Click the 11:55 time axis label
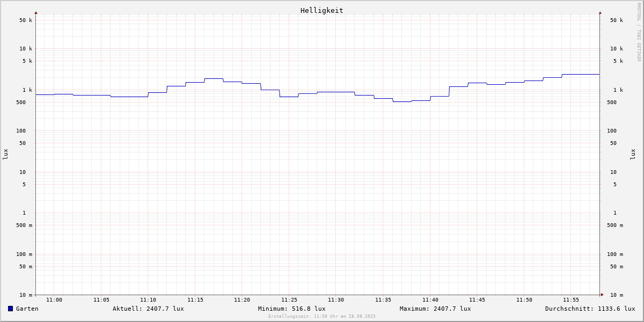This screenshot has height=322, width=644. click(x=571, y=300)
